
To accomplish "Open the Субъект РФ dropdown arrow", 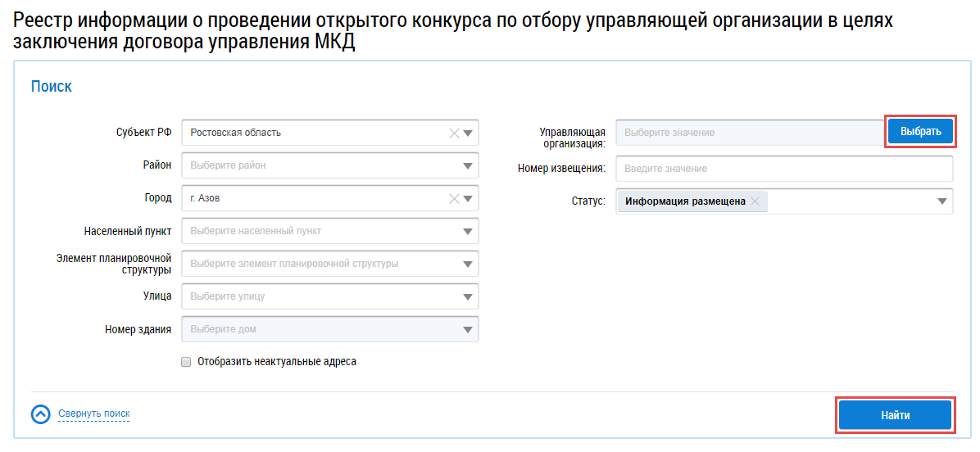I will 468,133.
